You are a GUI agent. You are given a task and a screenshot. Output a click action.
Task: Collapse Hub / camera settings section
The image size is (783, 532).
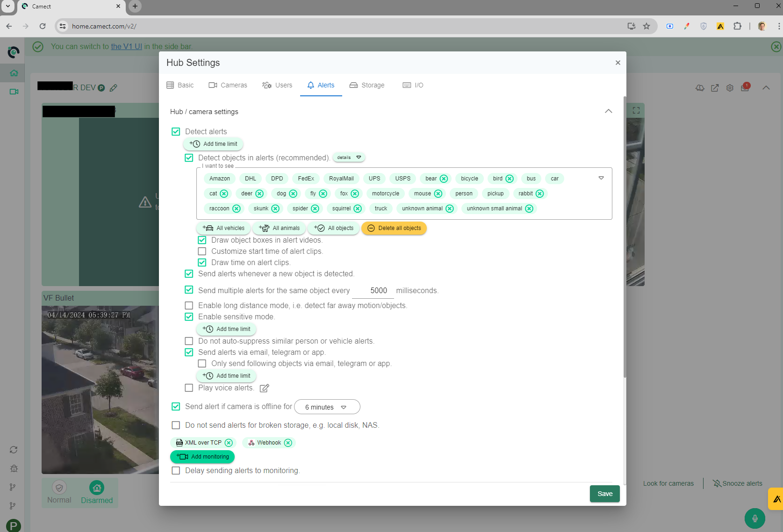(x=608, y=111)
